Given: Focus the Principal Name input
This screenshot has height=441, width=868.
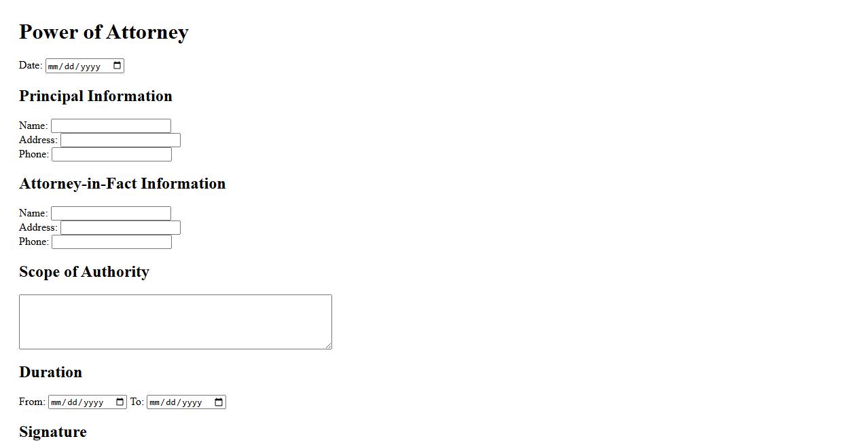Looking at the screenshot, I should coord(111,126).
